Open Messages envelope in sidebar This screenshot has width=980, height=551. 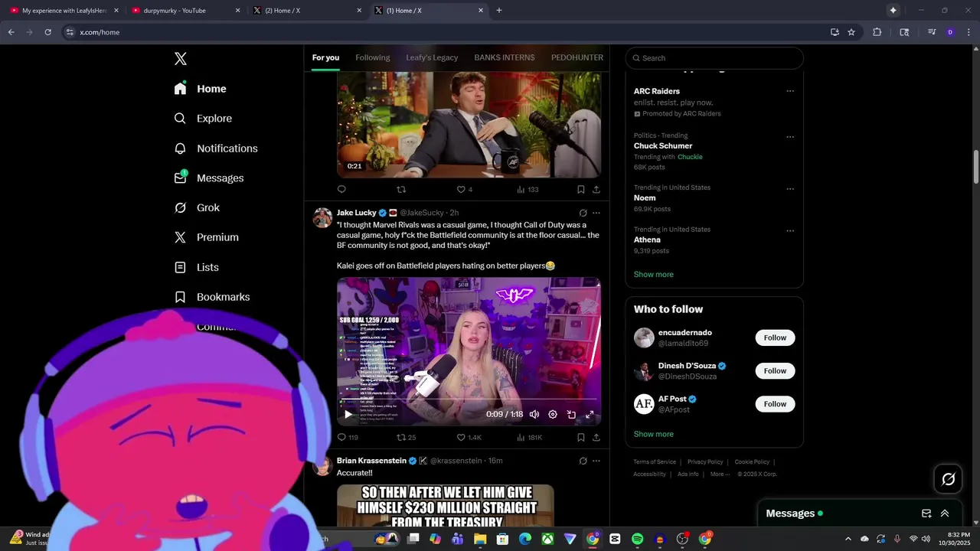pos(180,178)
